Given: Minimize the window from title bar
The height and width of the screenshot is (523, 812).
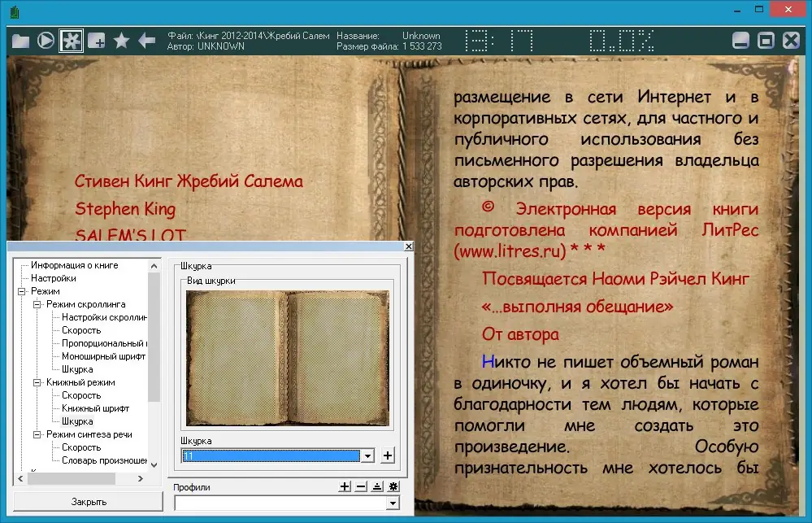Looking at the screenshot, I should 737,10.
